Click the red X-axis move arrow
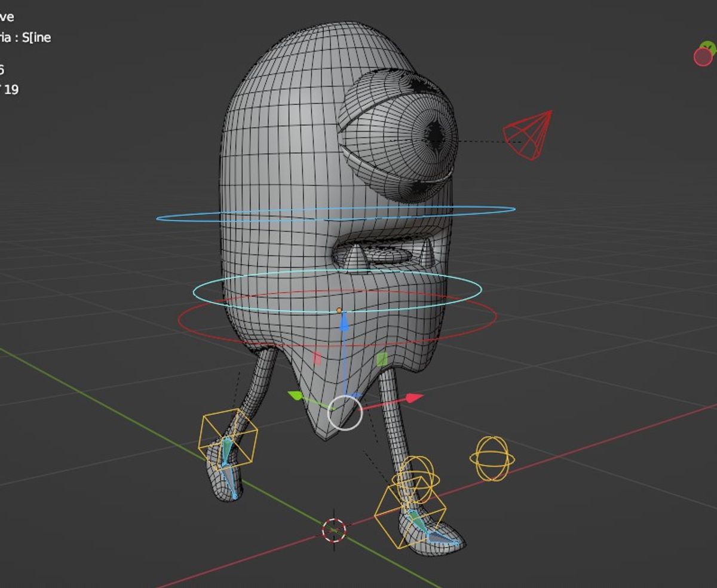This screenshot has height=588, width=717. [415, 398]
